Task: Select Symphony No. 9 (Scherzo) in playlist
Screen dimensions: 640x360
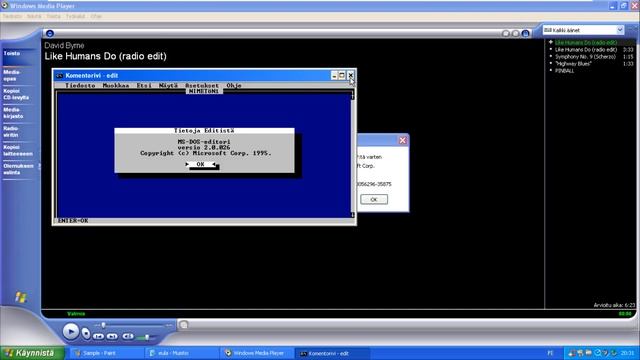Action: tap(585, 57)
